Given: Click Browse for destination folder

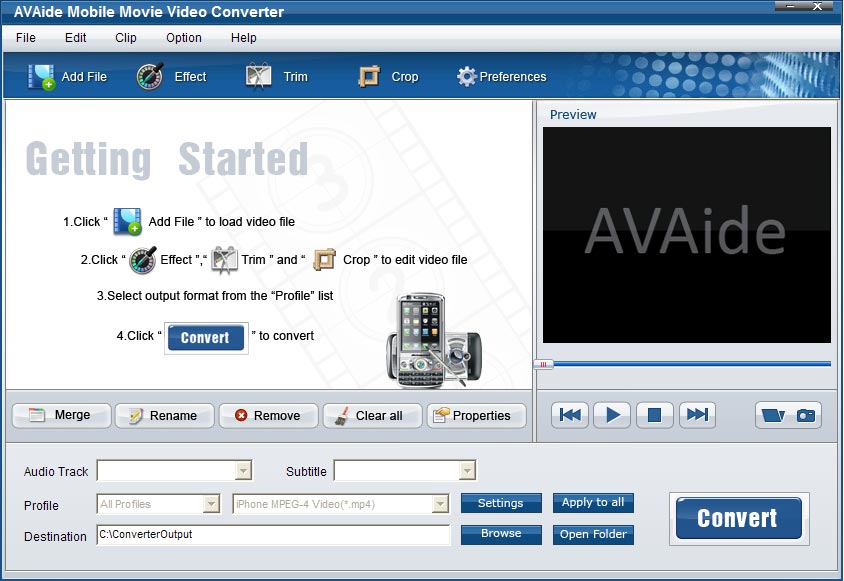Looking at the screenshot, I should coord(501,534).
